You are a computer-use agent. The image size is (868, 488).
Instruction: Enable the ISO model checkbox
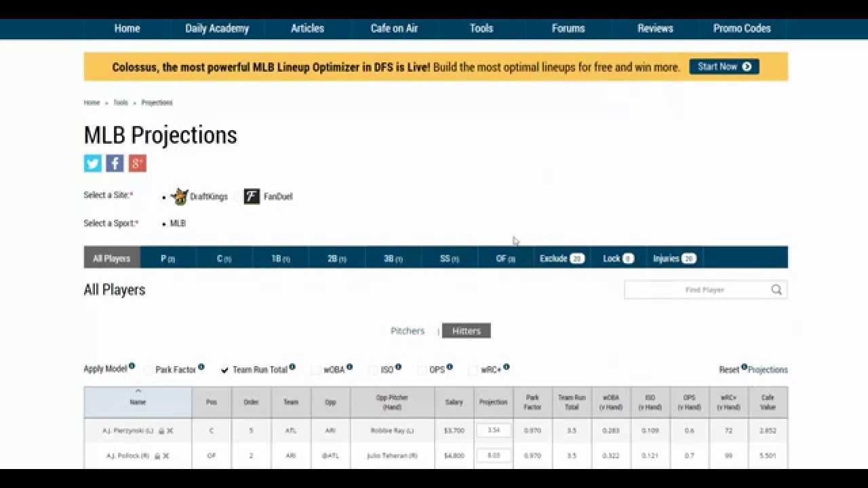click(374, 370)
